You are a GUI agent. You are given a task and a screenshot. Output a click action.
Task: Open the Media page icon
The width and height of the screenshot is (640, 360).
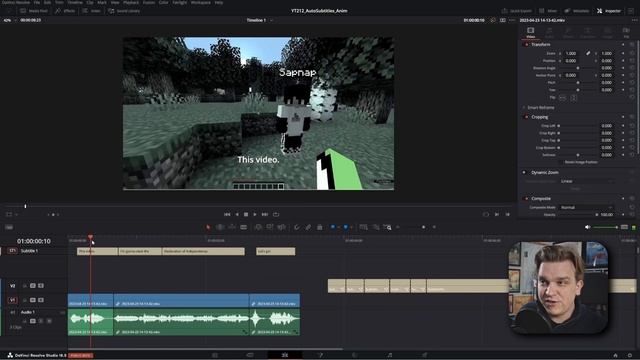[215, 355]
